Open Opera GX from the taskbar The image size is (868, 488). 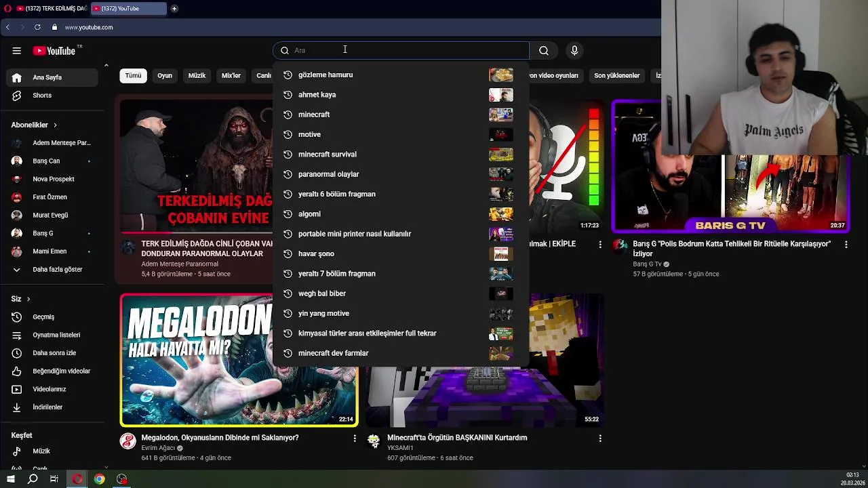pyautogui.click(x=77, y=479)
